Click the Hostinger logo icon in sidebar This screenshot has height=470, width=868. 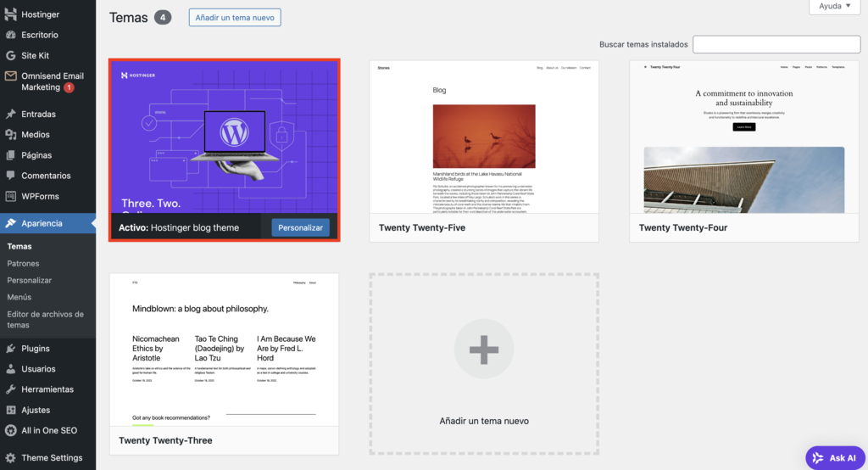pyautogui.click(x=11, y=14)
